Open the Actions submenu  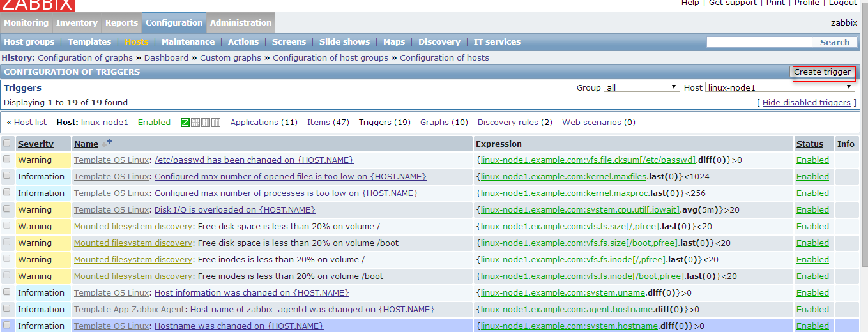coord(243,42)
